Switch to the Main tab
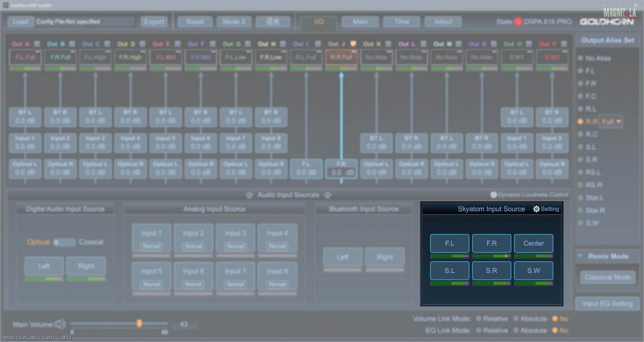Viewport: 644px width, 342px height. pos(360,22)
